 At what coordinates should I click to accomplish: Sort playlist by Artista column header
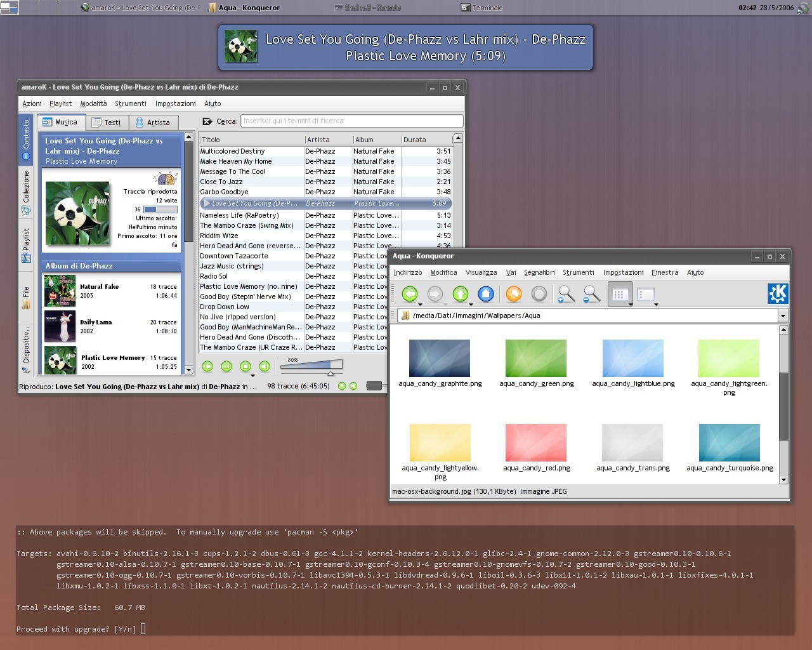[328, 140]
